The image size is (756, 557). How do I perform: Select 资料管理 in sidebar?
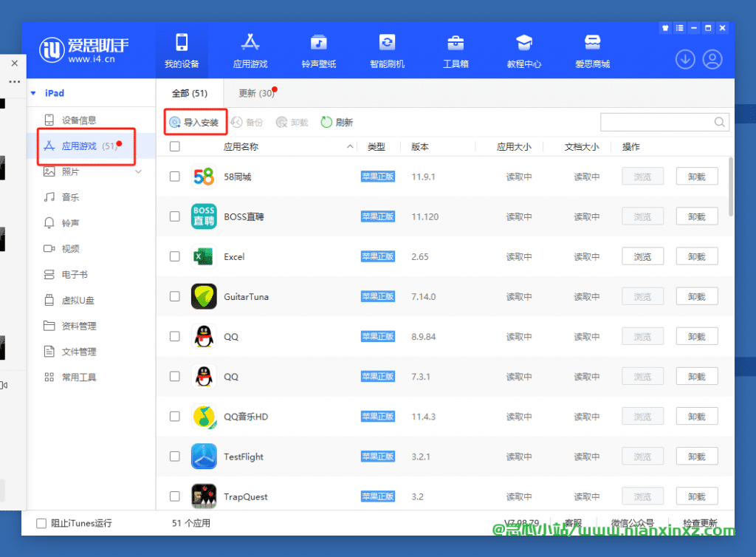[x=78, y=326]
